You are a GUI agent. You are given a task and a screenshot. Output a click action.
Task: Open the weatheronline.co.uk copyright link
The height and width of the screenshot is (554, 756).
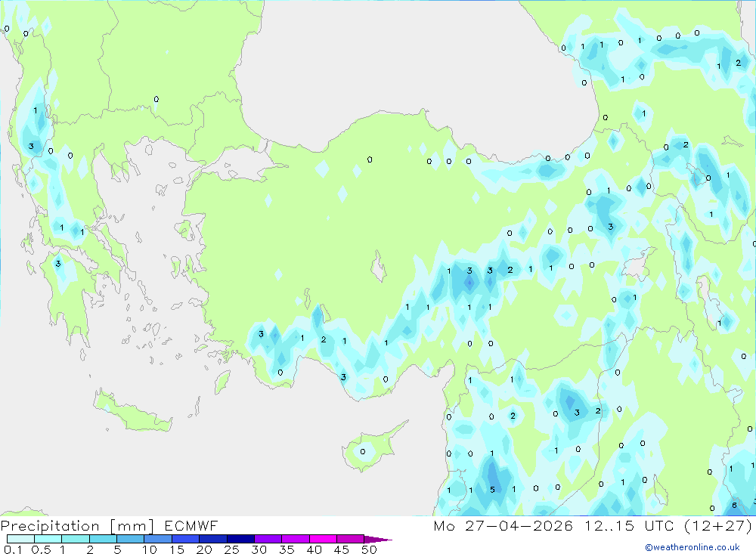tap(692, 547)
